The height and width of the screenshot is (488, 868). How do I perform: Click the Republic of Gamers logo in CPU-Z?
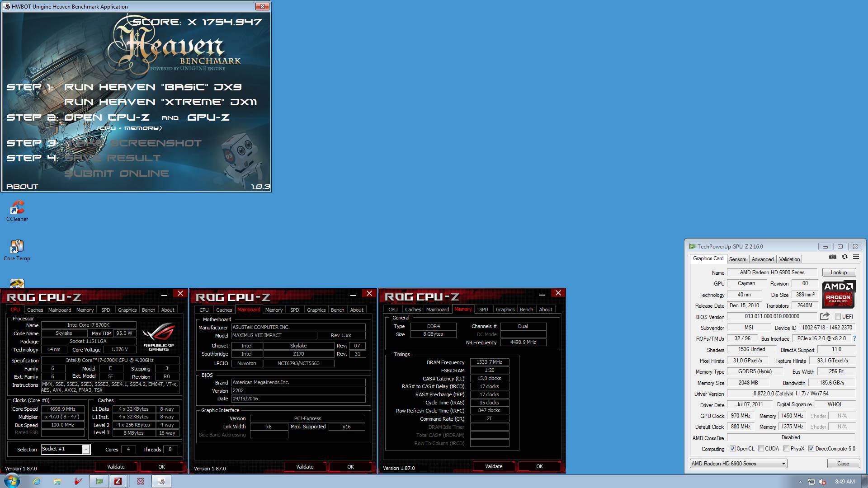tap(159, 337)
